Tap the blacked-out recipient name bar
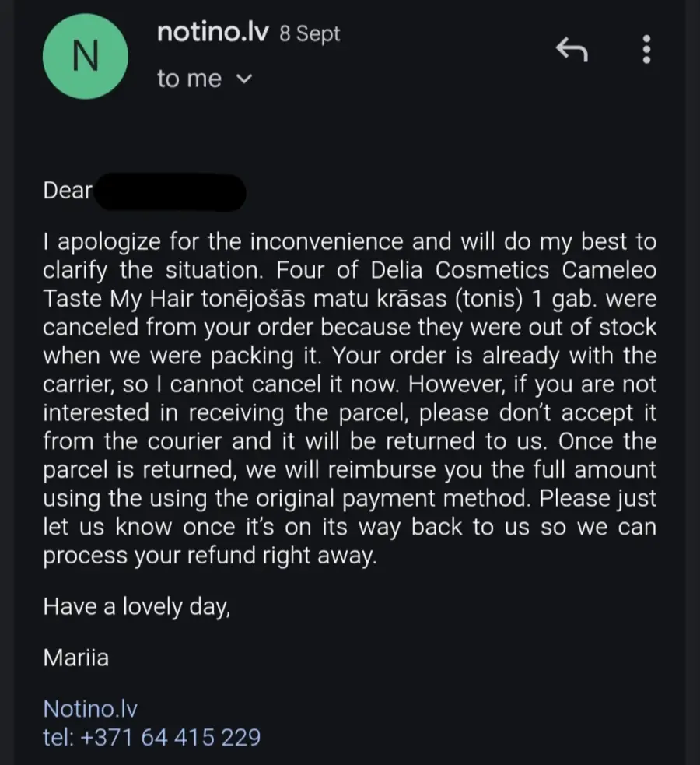This screenshot has height=765, width=700. 170,192
